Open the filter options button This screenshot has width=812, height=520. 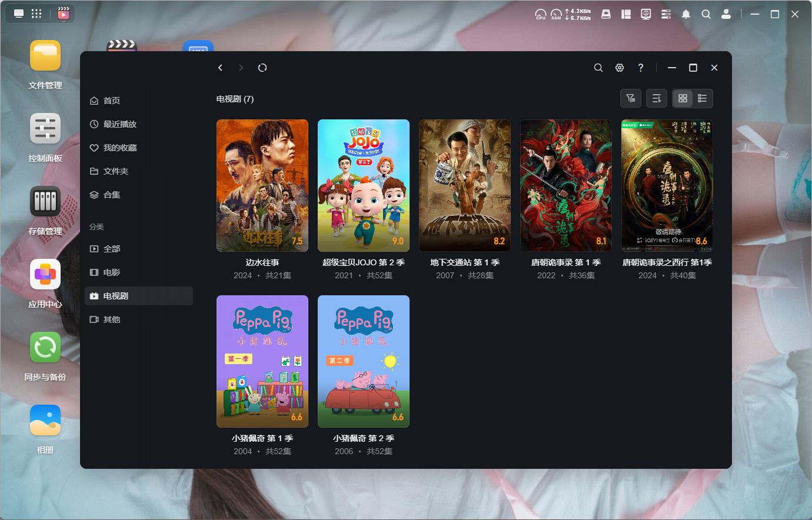click(631, 98)
